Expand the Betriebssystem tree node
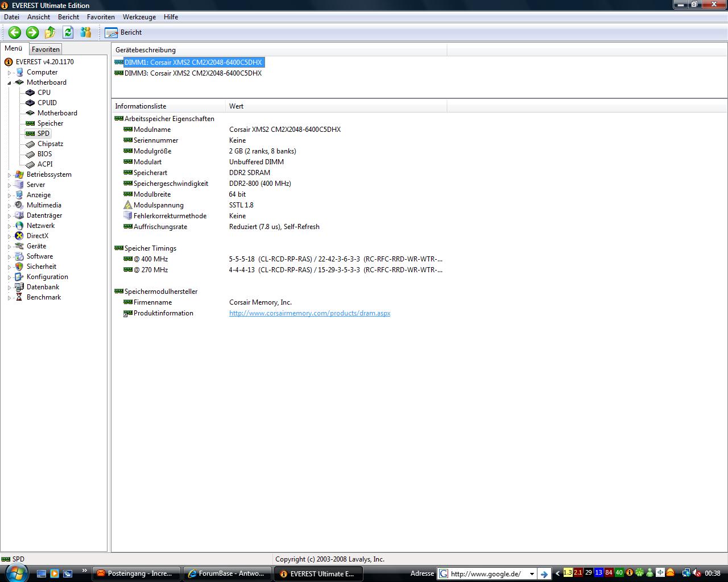The width and height of the screenshot is (728, 582). pyautogui.click(x=9, y=175)
